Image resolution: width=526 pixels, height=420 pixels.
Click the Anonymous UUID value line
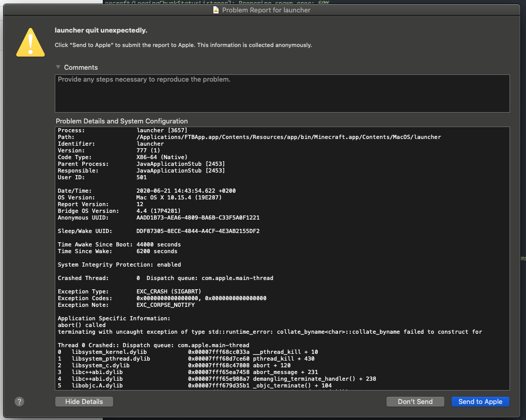pos(159,217)
